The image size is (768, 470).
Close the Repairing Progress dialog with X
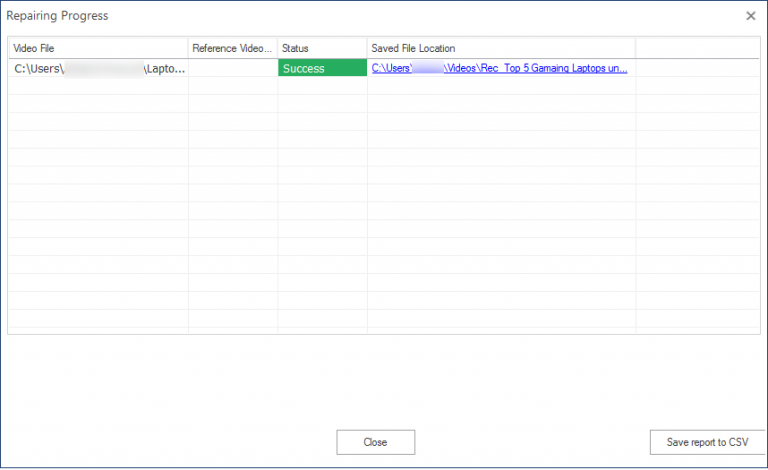point(750,16)
